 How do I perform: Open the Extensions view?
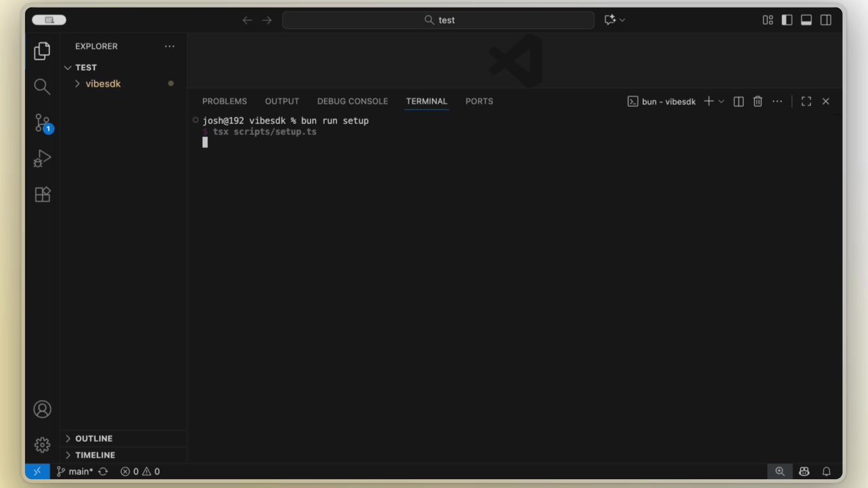pyautogui.click(x=42, y=195)
